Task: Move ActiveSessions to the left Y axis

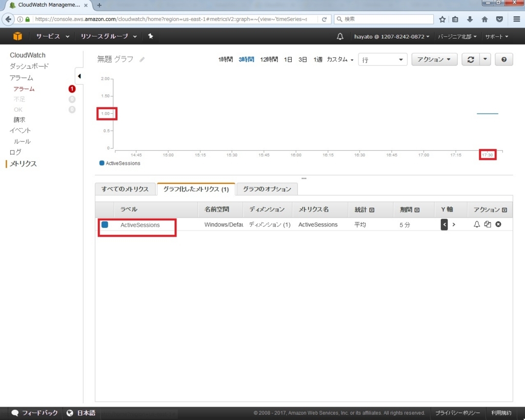Action: [445, 224]
